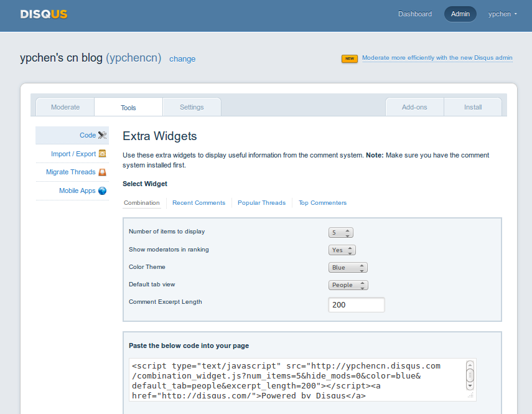The image size is (532, 414).
Task: Click the Comment Excerpt Length field
Action: [x=356, y=305]
